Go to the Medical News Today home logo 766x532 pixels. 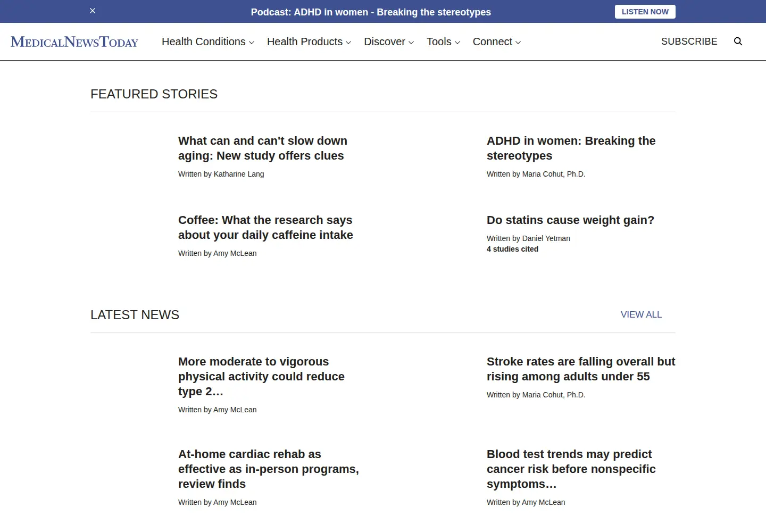(74, 41)
